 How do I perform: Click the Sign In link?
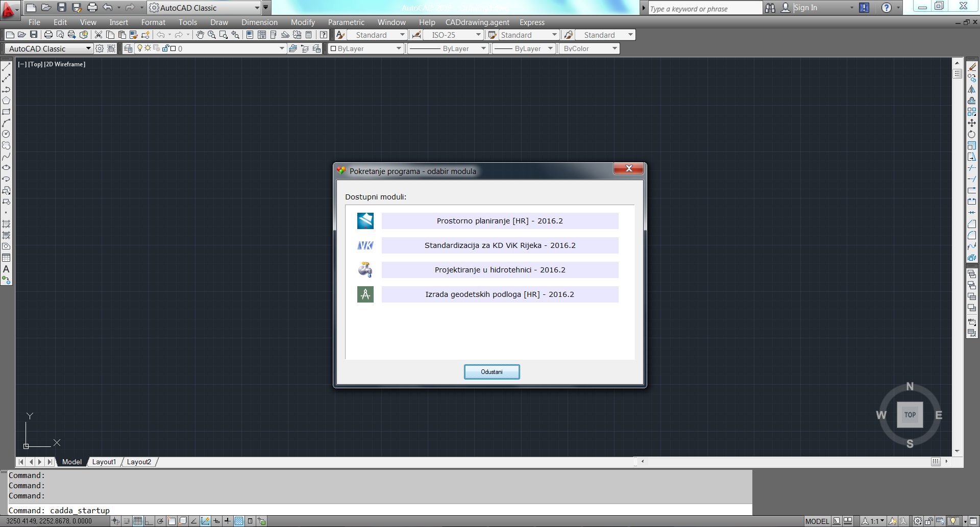point(805,8)
